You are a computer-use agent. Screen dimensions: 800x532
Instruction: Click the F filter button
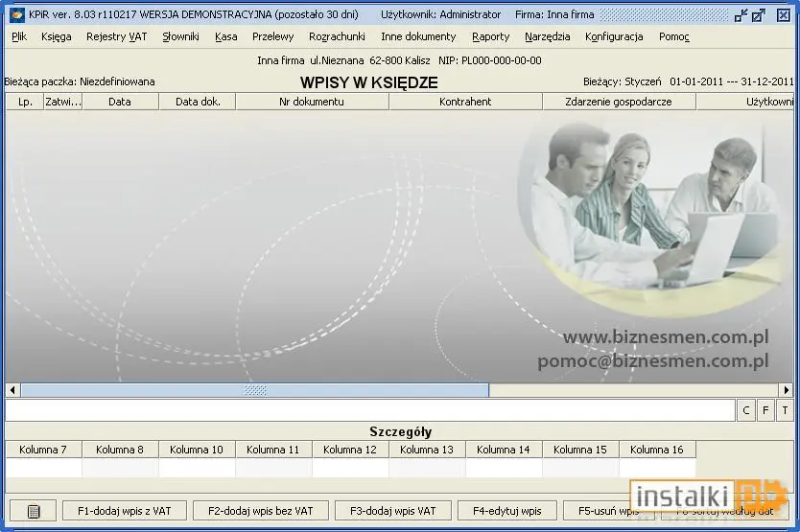click(765, 410)
